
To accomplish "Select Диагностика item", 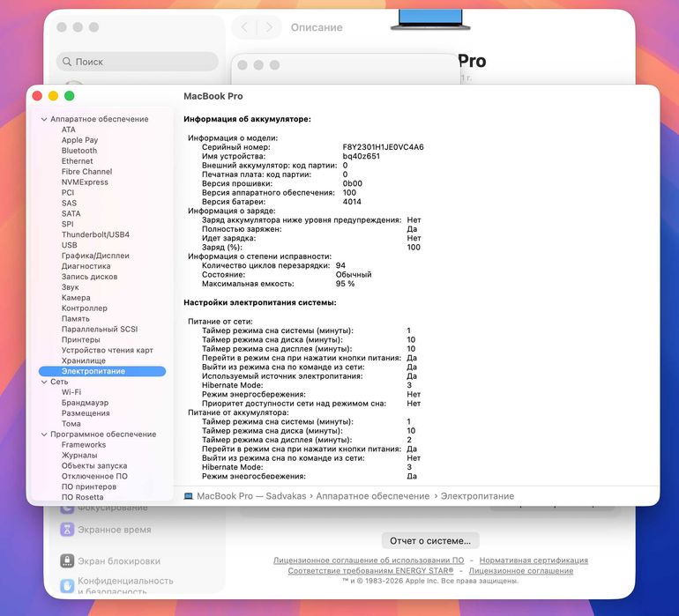I will (86, 266).
